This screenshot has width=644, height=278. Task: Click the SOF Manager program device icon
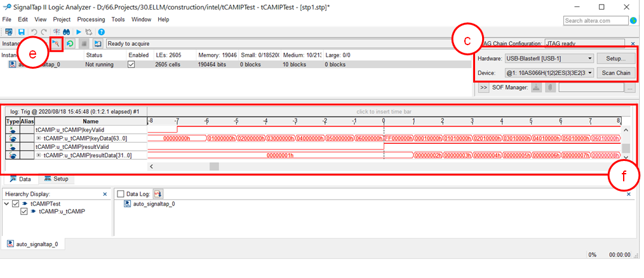coord(536,87)
